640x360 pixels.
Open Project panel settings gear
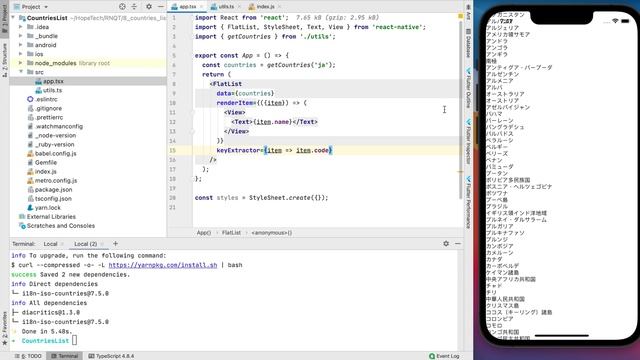149,7
